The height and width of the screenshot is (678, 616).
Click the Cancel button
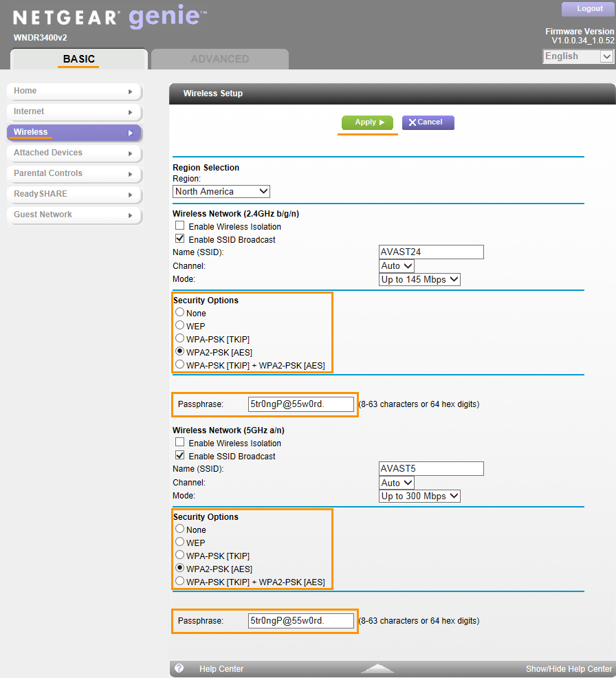(428, 122)
